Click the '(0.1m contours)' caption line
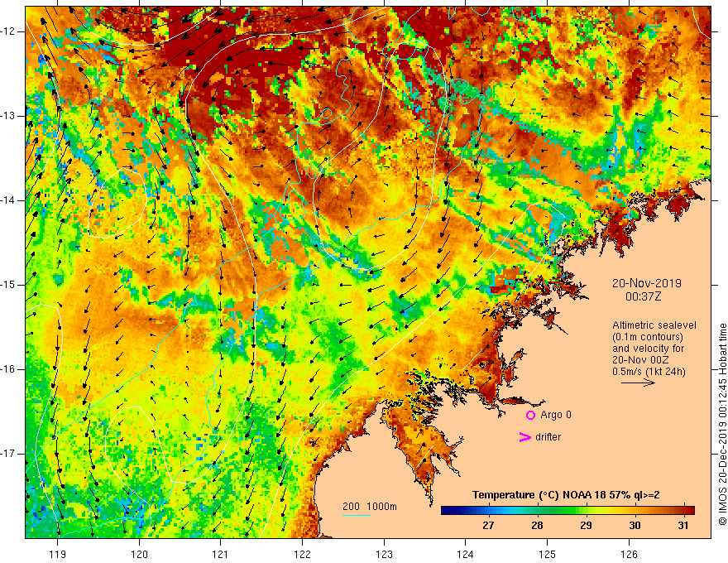 [x=648, y=337]
